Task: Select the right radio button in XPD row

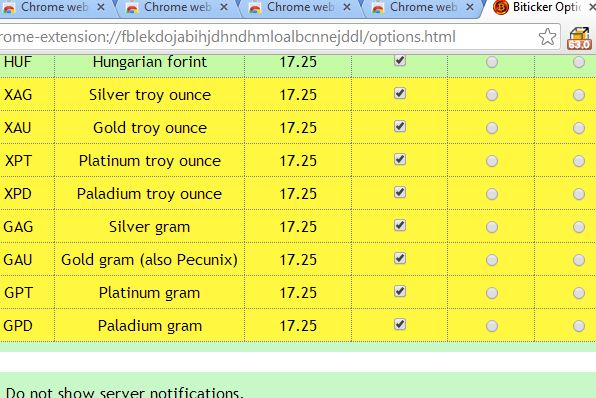Action: click(x=579, y=194)
